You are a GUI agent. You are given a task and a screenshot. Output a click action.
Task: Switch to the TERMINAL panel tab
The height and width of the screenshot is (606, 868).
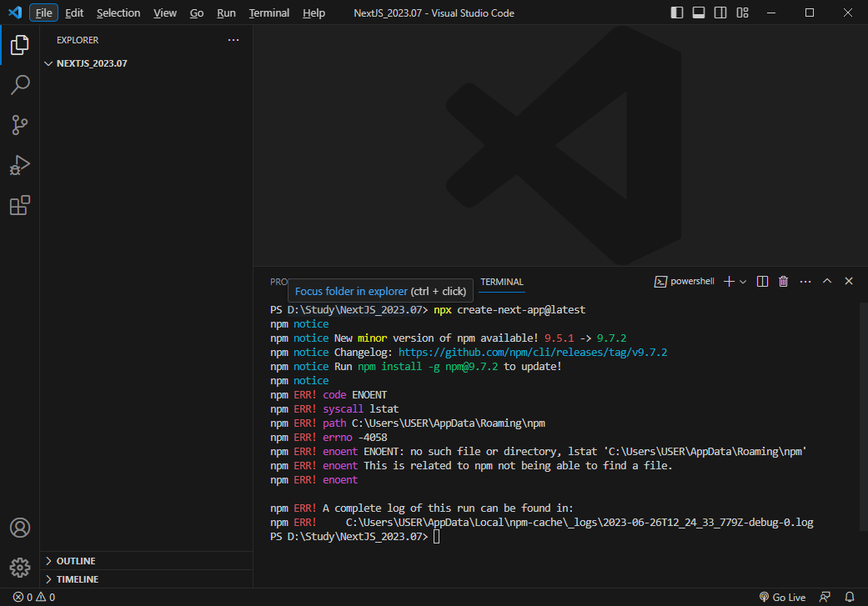[x=501, y=282]
